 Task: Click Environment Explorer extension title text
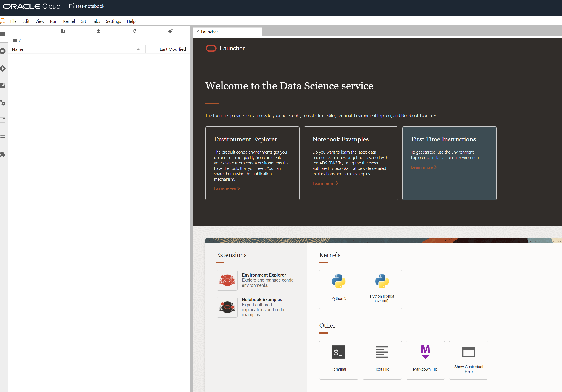[x=264, y=275]
